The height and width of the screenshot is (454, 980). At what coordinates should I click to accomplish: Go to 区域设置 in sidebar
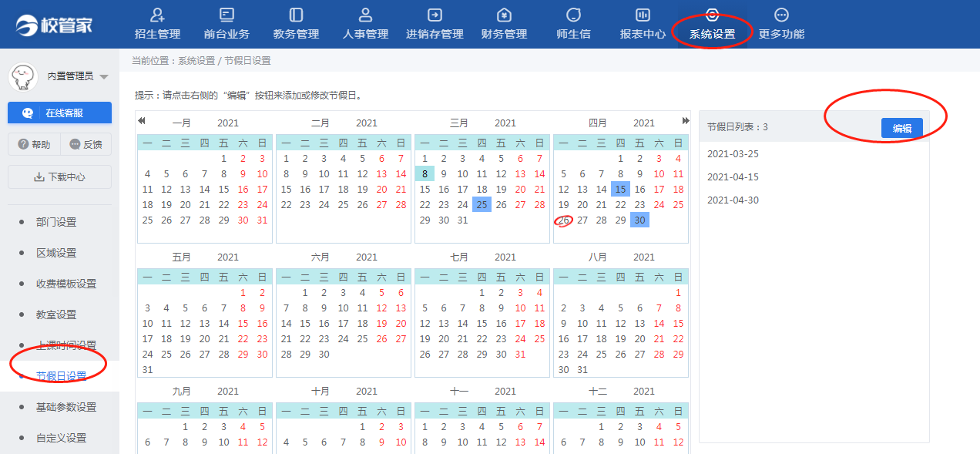(x=56, y=253)
